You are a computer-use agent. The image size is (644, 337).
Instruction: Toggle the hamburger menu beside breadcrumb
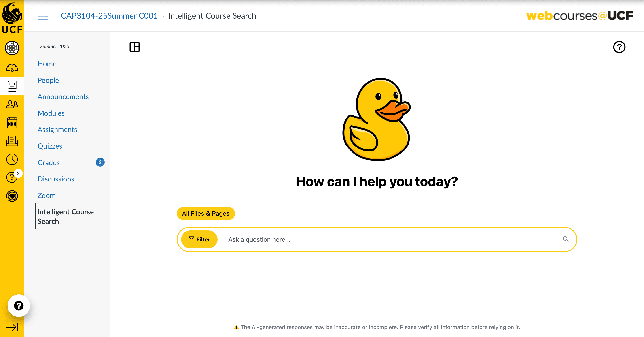pos(43,16)
